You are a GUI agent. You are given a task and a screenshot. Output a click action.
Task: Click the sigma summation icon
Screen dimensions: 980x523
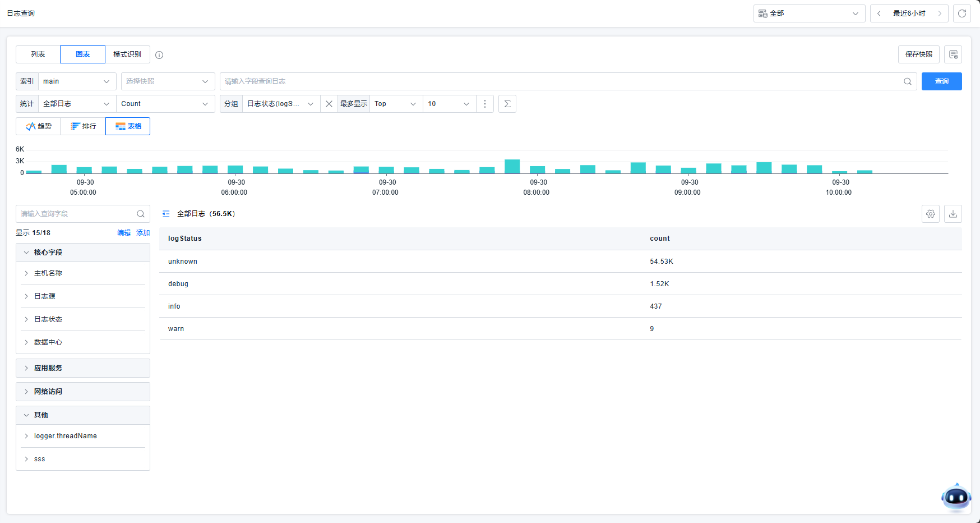(x=507, y=104)
